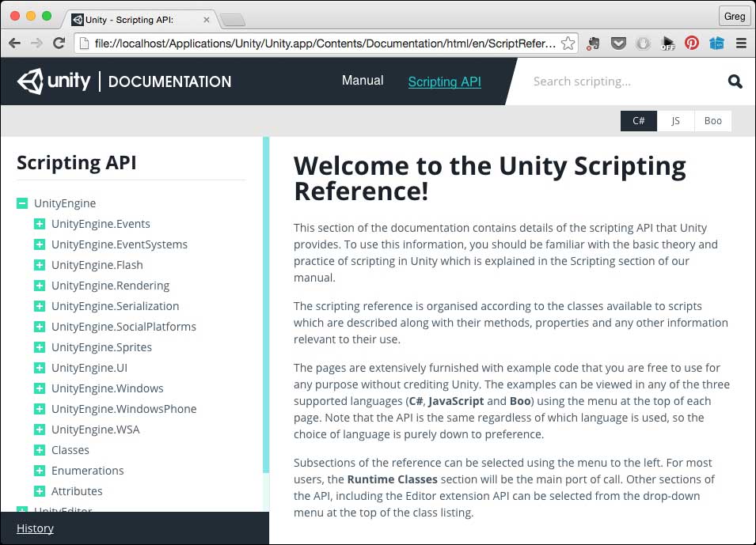
Task: Click the sidebar's cyan vertical scrollbar
Action: [266, 305]
